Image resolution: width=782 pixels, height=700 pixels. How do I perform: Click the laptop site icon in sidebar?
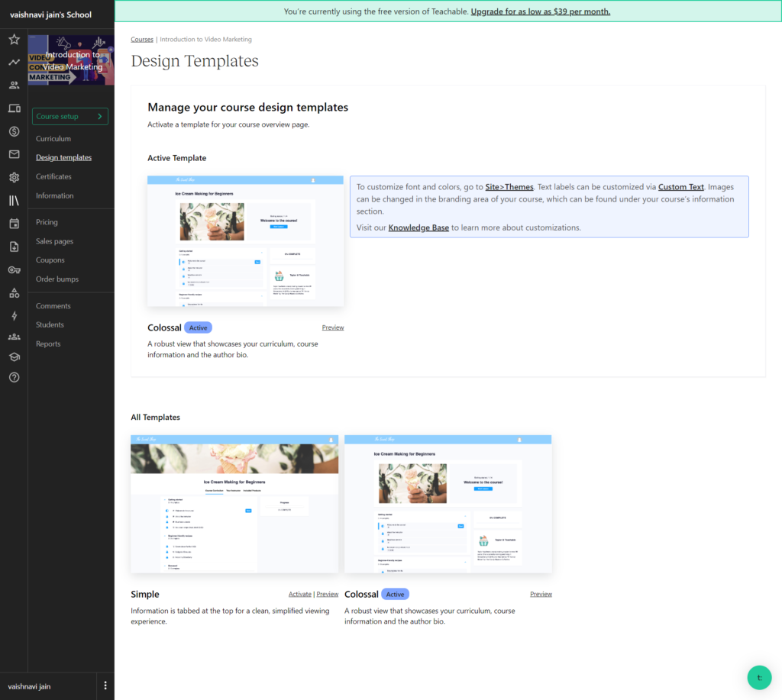point(14,108)
